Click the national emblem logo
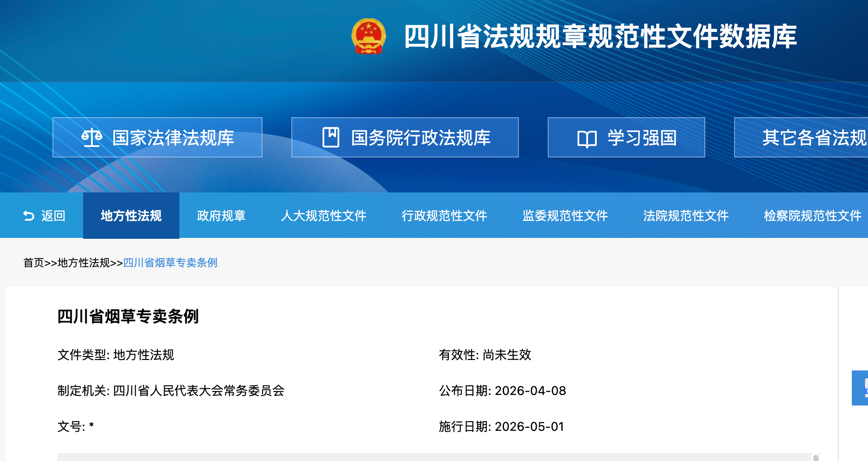The width and height of the screenshot is (868, 461). tap(368, 36)
